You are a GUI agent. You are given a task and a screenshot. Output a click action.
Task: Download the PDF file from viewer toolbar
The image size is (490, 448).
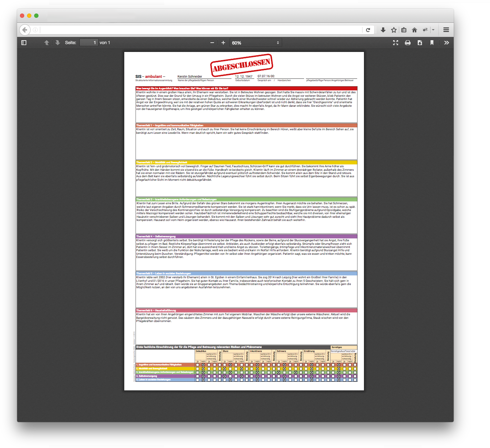click(x=420, y=43)
